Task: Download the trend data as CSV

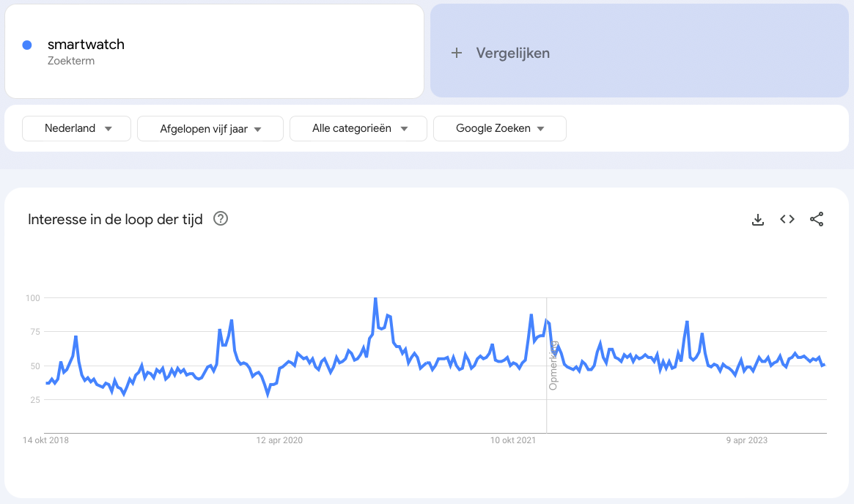Action: point(757,219)
